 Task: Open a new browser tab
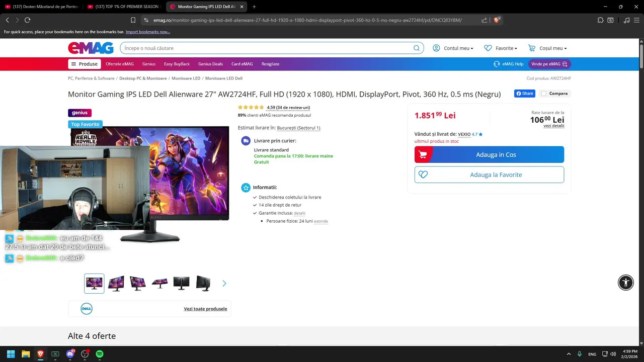(x=254, y=7)
